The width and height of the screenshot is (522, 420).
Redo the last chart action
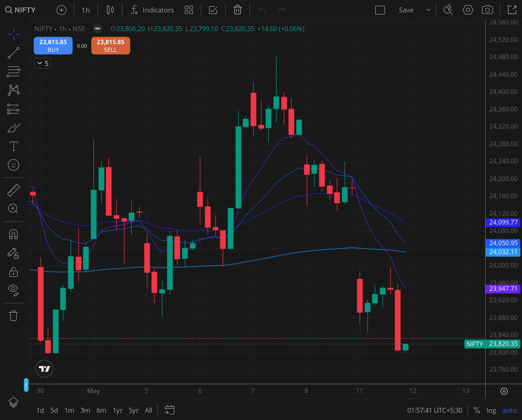point(281,10)
